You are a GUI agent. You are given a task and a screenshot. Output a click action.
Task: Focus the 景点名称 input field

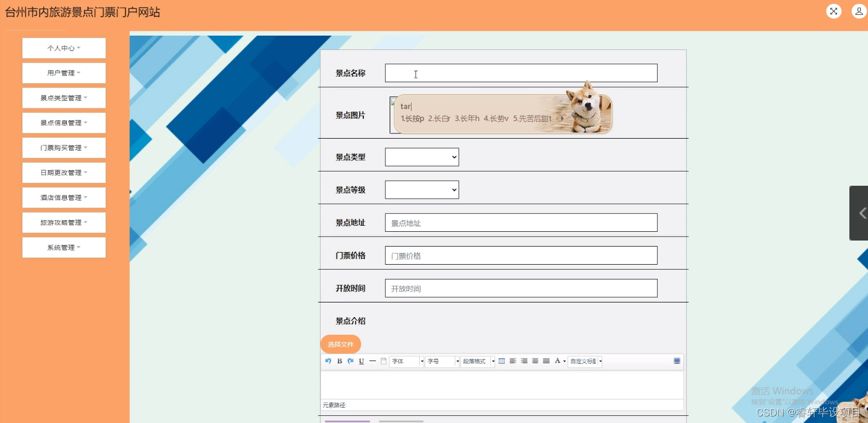pyautogui.click(x=521, y=73)
